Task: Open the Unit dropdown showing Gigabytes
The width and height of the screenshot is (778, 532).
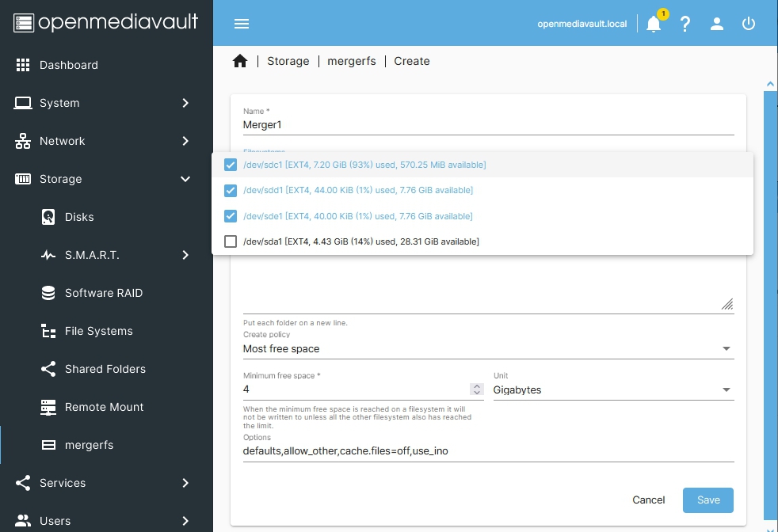Action: [612, 389]
